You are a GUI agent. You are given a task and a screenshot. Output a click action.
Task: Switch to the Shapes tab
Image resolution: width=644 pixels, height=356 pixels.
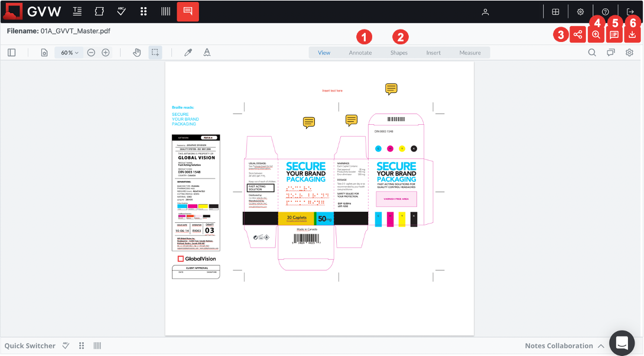point(399,53)
